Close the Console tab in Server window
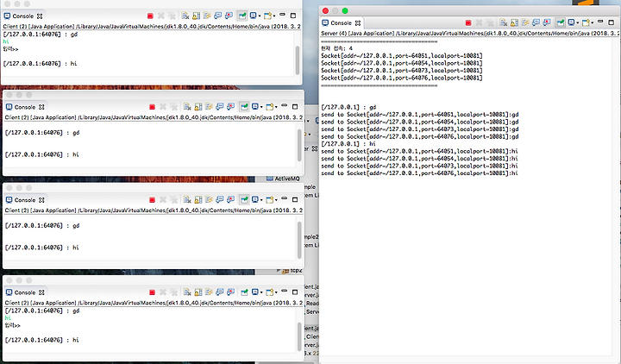Viewport: 621px width, 364px height. click(x=358, y=23)
